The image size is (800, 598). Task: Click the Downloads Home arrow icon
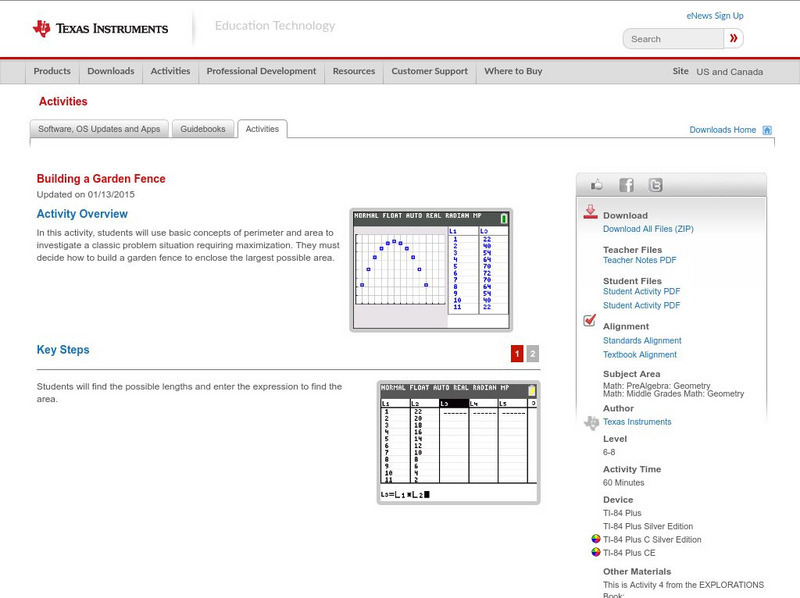(765, 130)
